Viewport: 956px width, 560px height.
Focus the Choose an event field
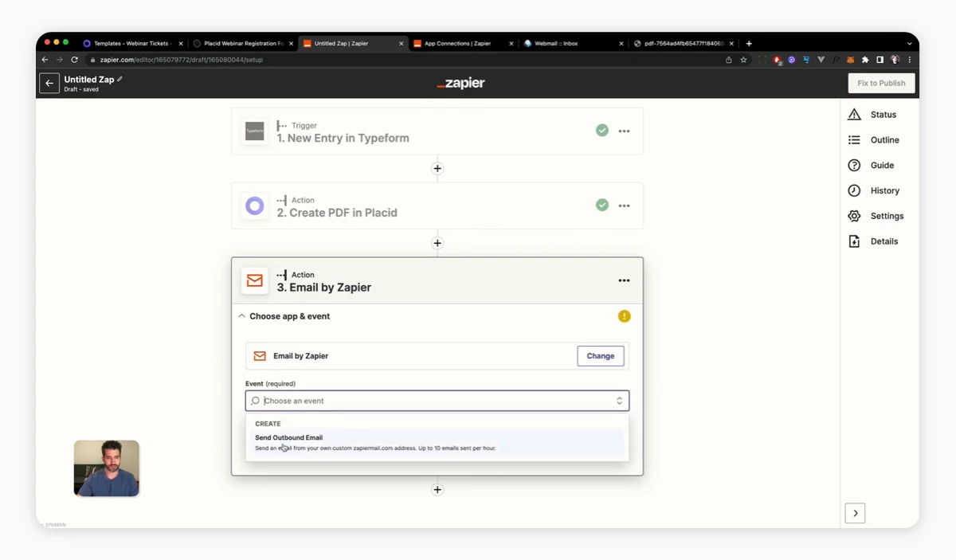tap(437, 401)
